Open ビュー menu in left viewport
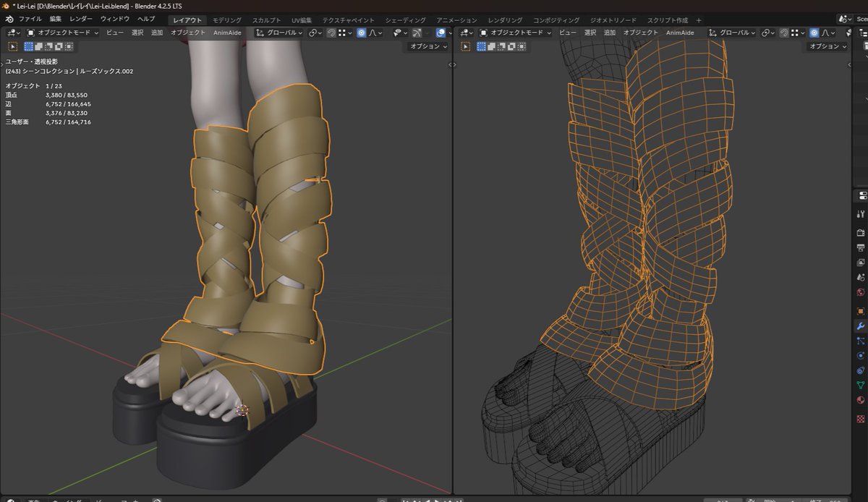868x502 pixels. (115, 33)
